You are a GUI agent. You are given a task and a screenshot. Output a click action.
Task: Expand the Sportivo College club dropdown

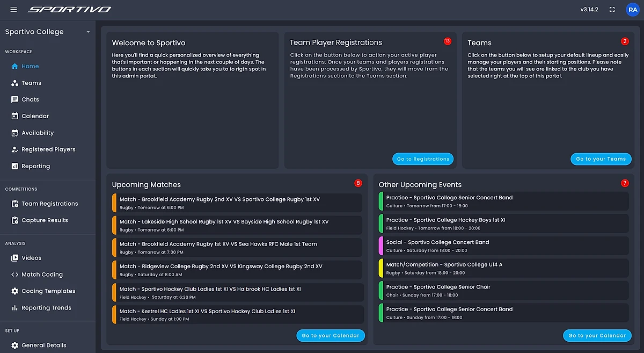pos(48,32)
